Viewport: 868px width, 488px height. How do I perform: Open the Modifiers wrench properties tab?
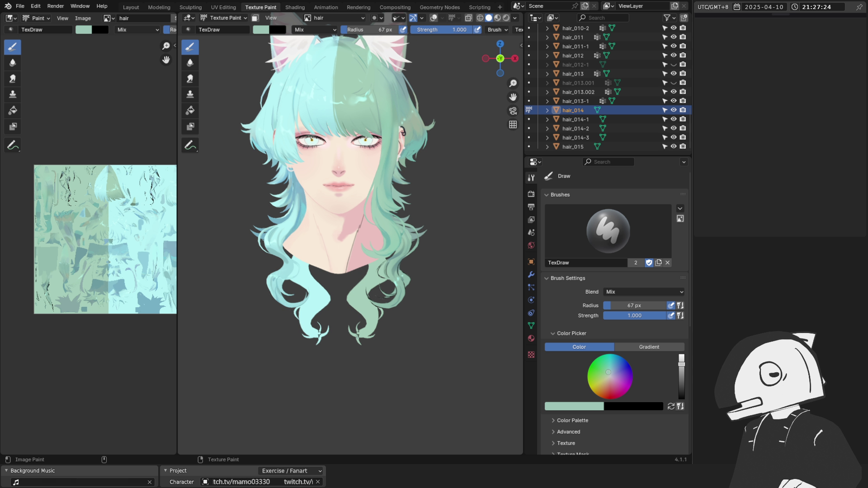pos(531,275)
